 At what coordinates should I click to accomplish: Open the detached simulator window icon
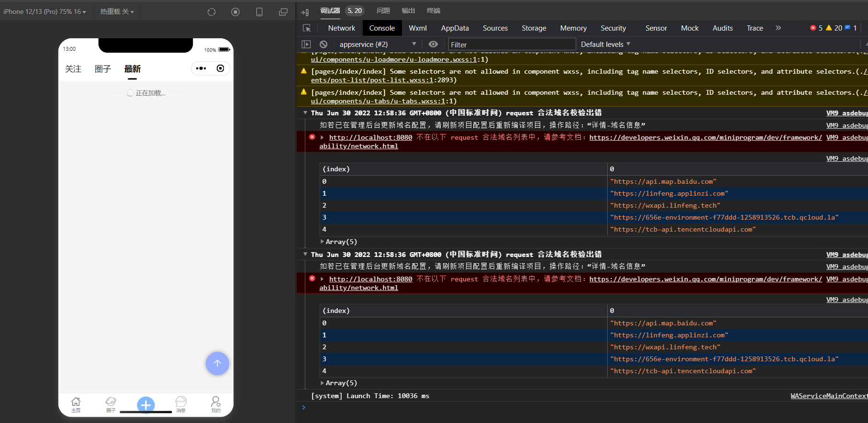click(x=283, y=12)
